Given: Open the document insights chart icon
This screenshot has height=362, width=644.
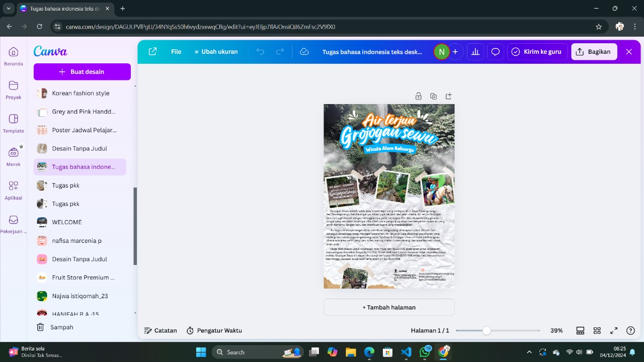Looking at the screenshot, I should point(475,51).
